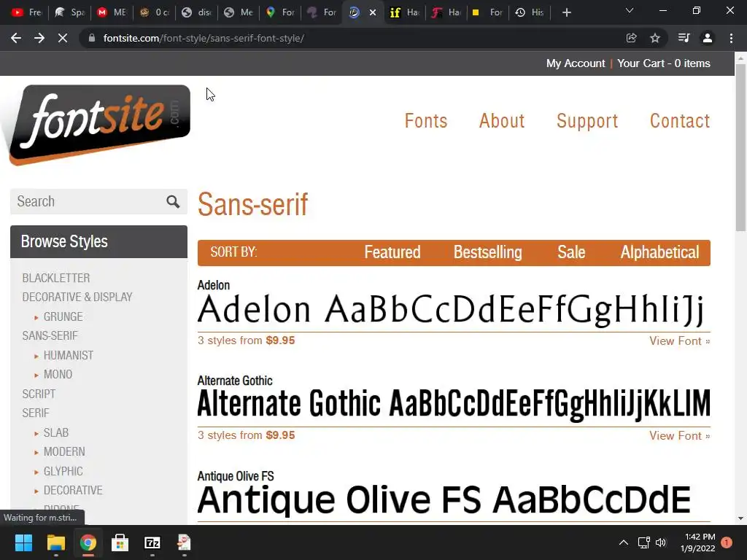The image size is (747, 560).
Task: Switch to the yellow 'if' tab
Action: point(404,12)
